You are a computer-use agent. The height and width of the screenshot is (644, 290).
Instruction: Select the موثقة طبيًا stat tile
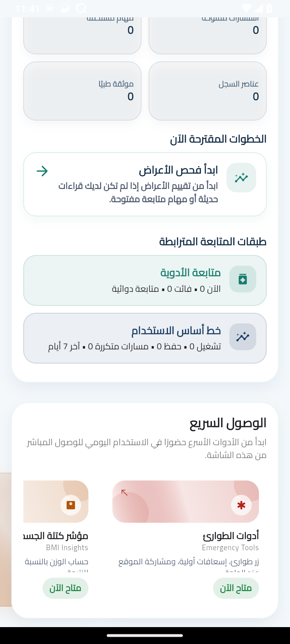(82, 91)
